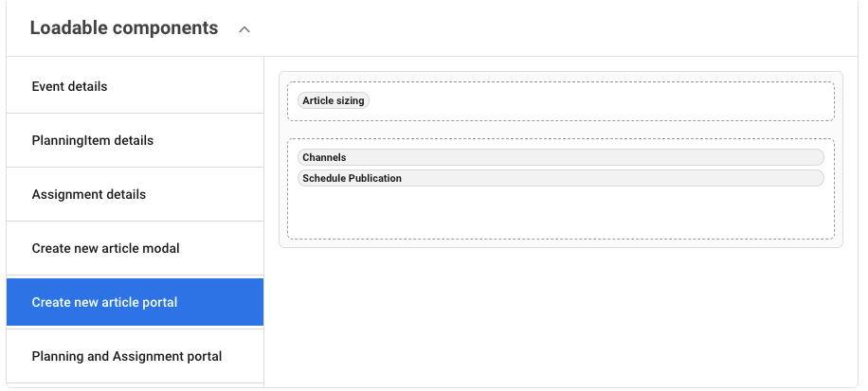The height and width of the screenshot is (391, 868).
Task: Click empty area below Schedule Publication
Action: (560, 213)
